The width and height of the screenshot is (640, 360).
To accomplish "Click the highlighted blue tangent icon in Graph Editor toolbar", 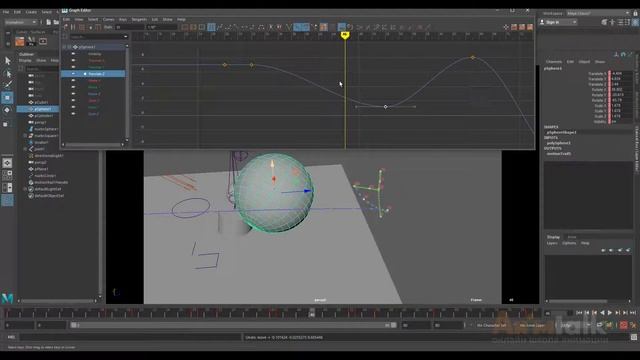I will (211, 27).
